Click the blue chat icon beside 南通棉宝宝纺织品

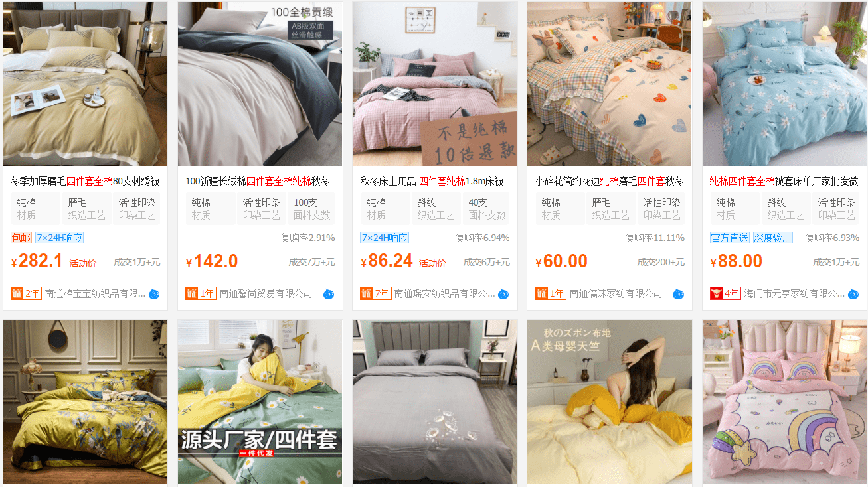pos(154,294)
